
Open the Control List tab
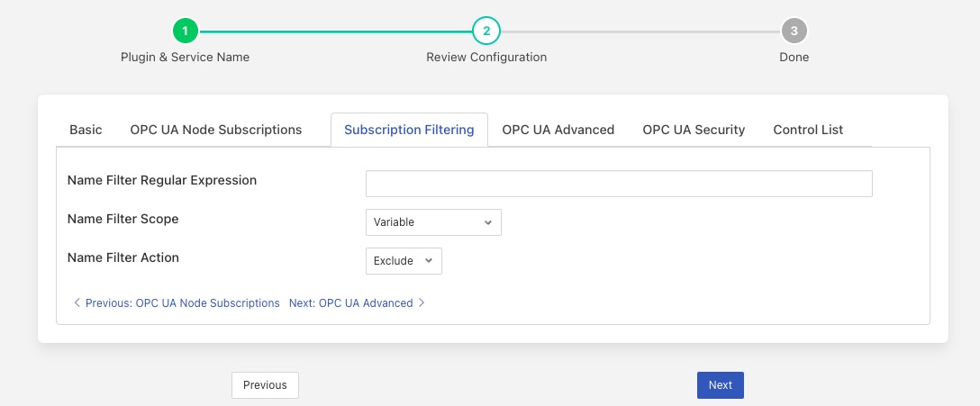808,130
